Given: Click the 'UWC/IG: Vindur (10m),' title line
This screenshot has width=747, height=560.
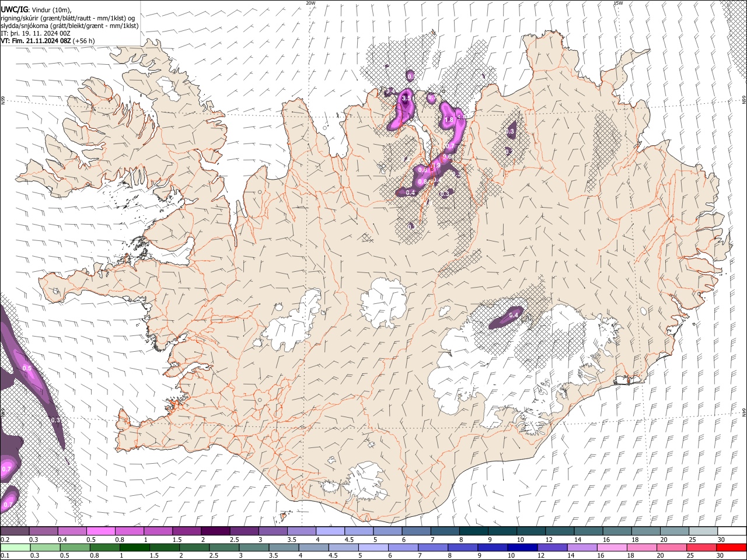Looking at the screenshot, I should pyautogui.click(x=36, y=9).
